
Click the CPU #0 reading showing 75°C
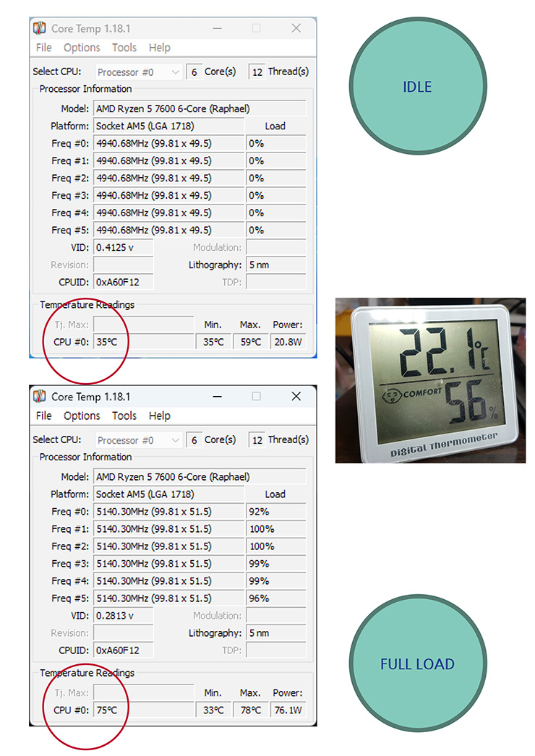point(143,710)
